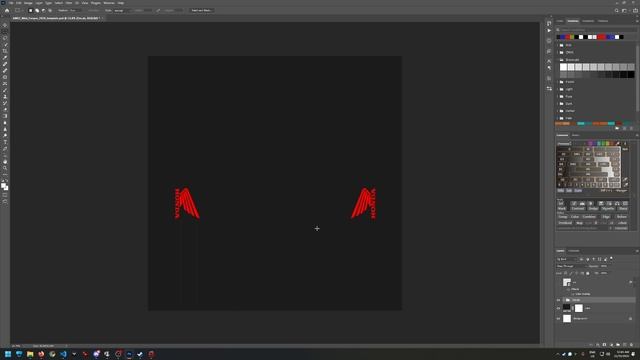Open the layer filter Kind dropdown
Image resolution: width=640 pixels, height=360 pixels.
tap(567, 259)
